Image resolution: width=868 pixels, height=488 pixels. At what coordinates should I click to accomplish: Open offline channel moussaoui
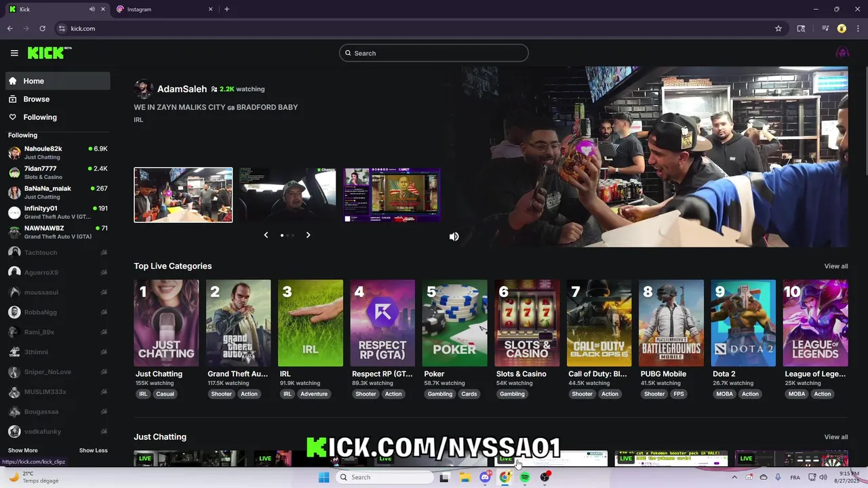(x=58, y=292)
